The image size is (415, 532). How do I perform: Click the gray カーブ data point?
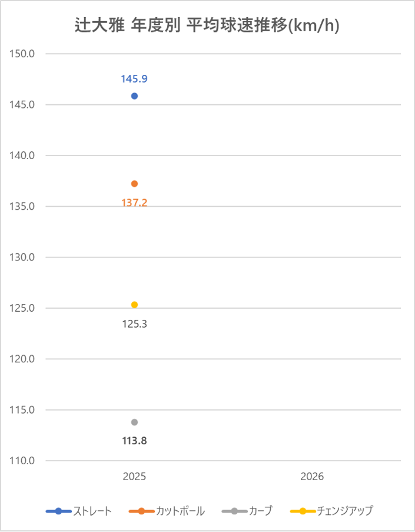coord(134,422)
